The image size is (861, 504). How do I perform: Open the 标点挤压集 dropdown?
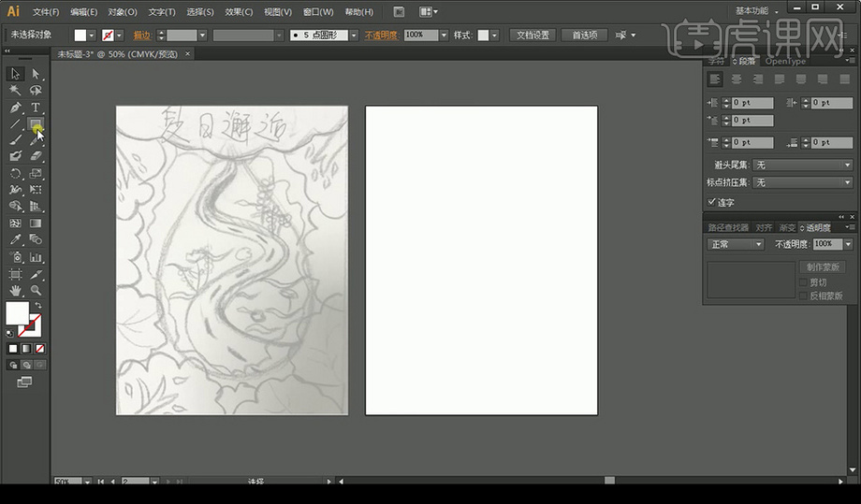[802, 182]
